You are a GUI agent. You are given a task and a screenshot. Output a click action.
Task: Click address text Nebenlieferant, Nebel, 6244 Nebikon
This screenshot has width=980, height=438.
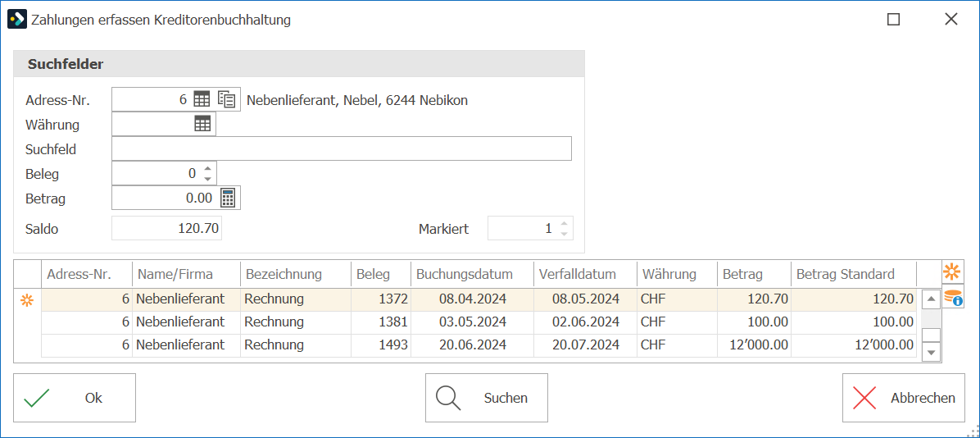(357, 100)
